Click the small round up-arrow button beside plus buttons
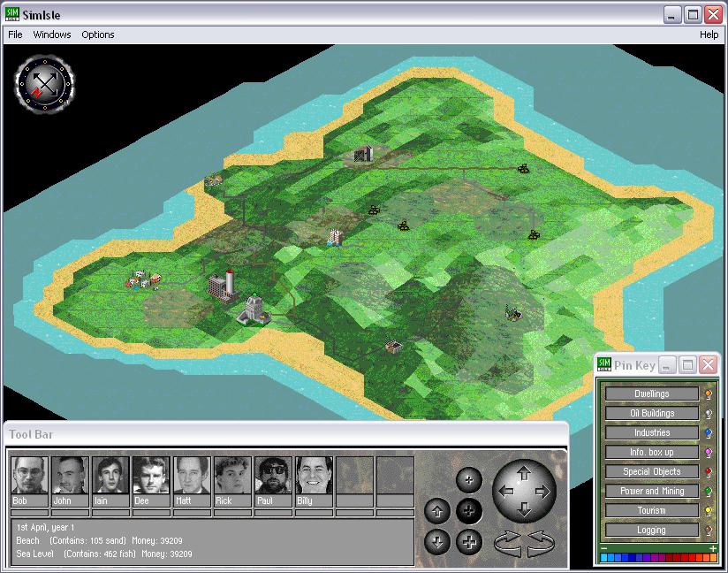This screenshot has width=728, height=573. click(437, 511)
